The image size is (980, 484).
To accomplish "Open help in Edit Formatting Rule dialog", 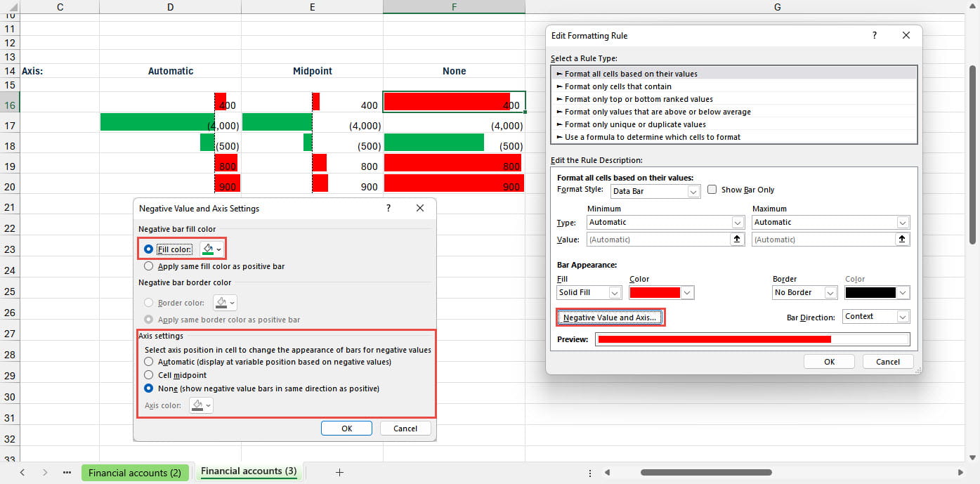I will click(x=875, y=35).
